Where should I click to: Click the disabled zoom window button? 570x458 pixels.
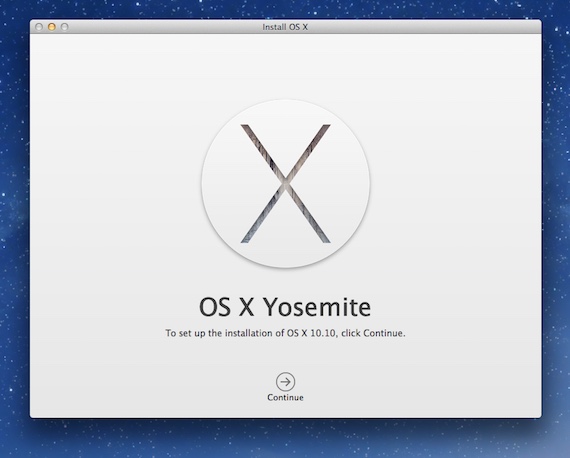point(64,27)
